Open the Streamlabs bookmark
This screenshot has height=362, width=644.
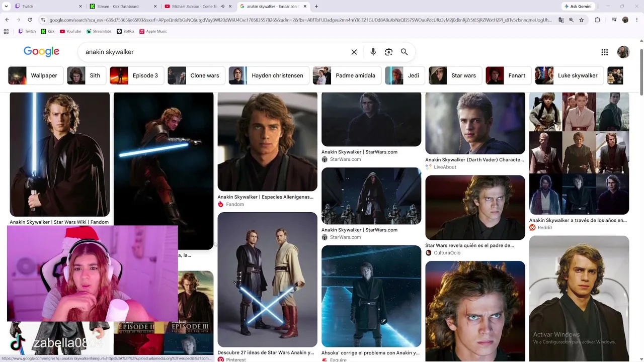pos(99,31)
